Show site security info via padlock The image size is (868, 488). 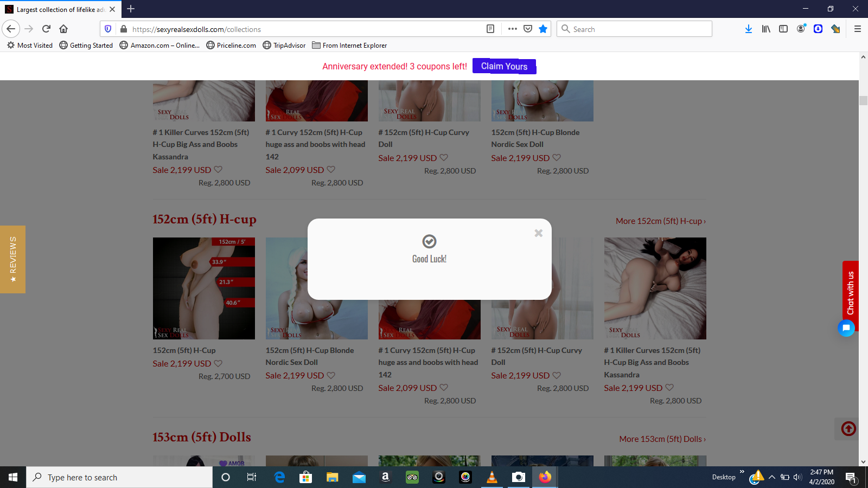tap(124, 29)
